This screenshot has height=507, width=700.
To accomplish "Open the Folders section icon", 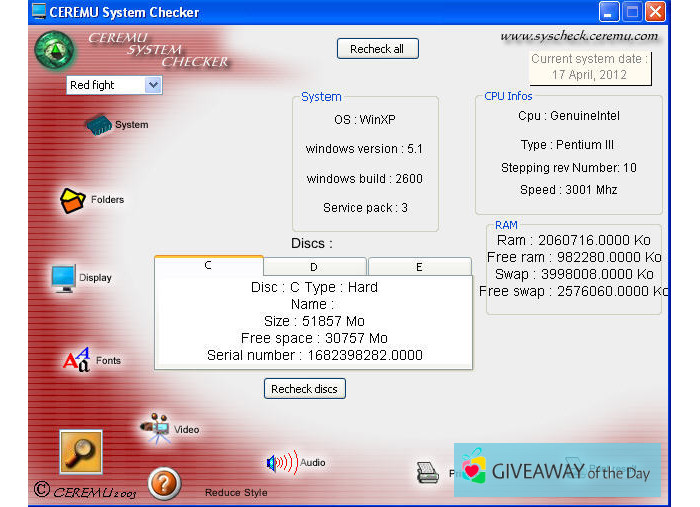I will (x=73, y=200).
